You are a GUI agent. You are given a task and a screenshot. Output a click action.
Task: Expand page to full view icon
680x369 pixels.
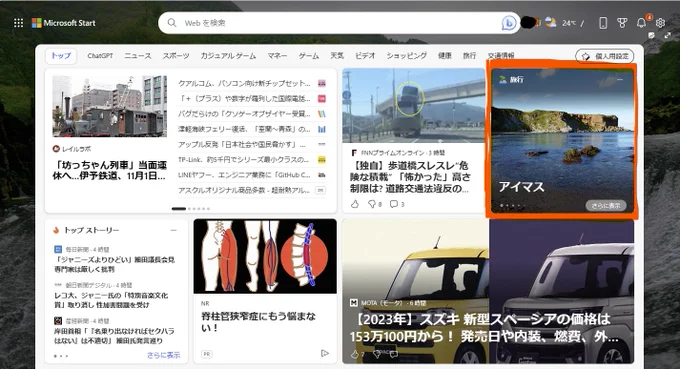[x=667, y=36]
